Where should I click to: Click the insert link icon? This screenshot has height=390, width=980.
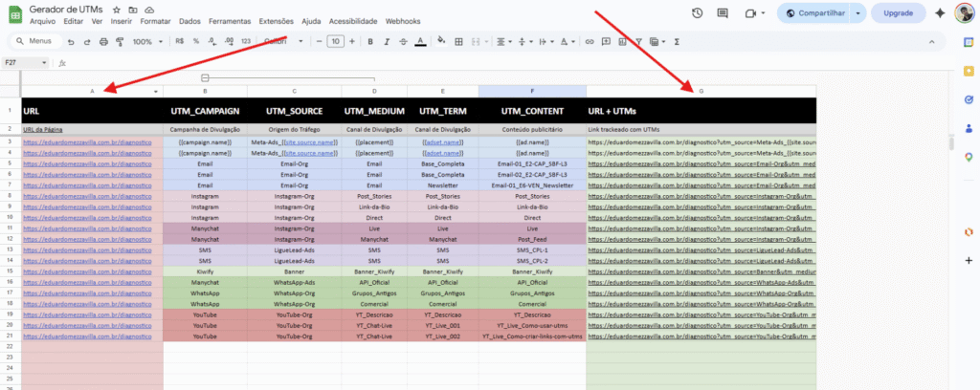[590, 42]
